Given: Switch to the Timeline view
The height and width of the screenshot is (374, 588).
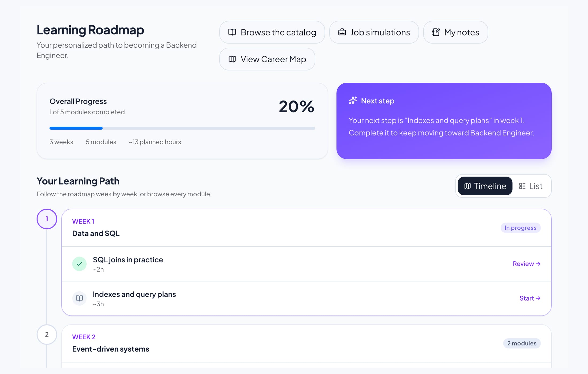Looking at the screenshot, I should pyautogui.click(x=485, y=186).
